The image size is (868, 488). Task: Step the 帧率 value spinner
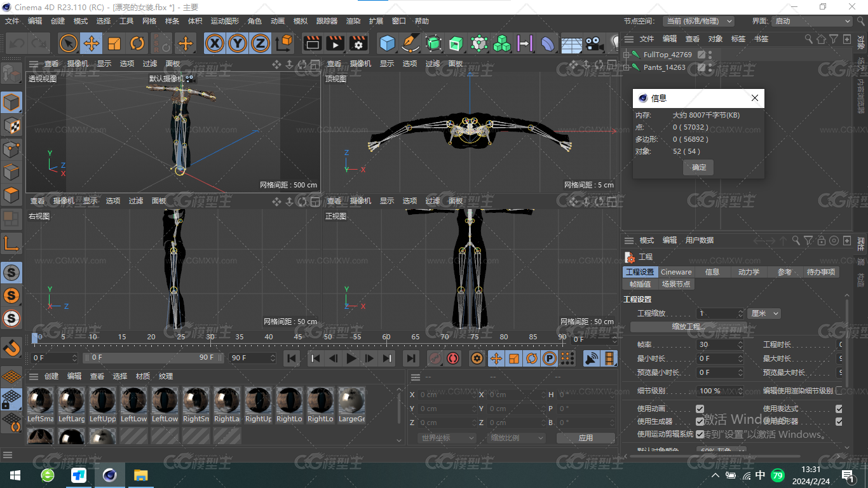740,344
